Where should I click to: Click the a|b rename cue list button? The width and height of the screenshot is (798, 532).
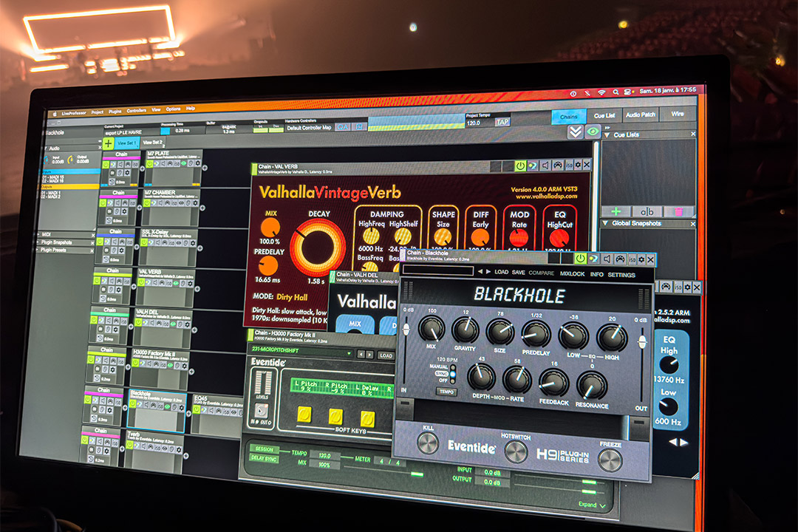pos(647,211)
